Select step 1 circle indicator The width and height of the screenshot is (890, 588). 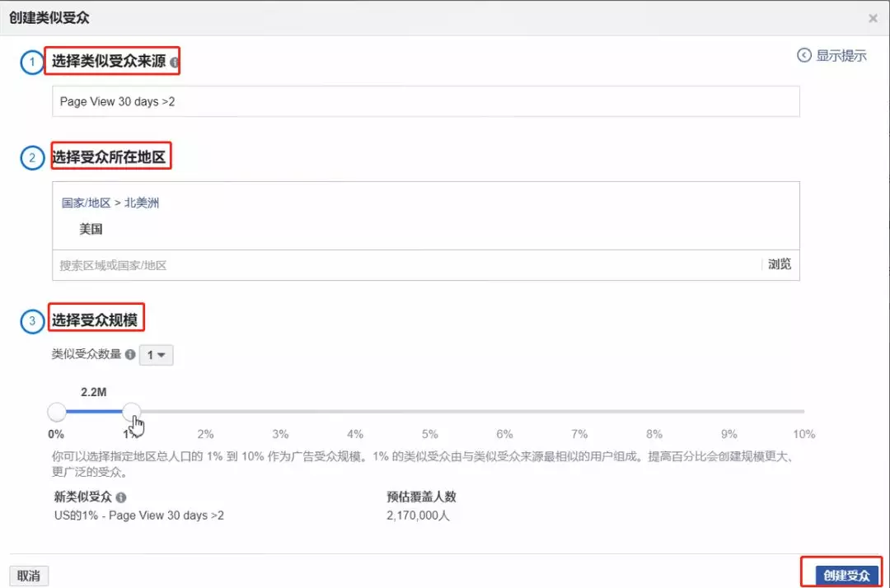pyautogui.click(x=31, y=62)
